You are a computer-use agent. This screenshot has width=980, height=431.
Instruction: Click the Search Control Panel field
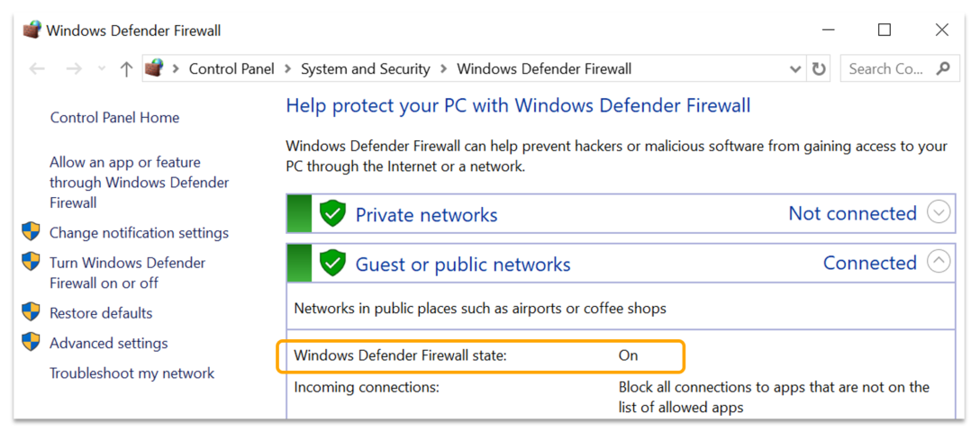[886, 69]
